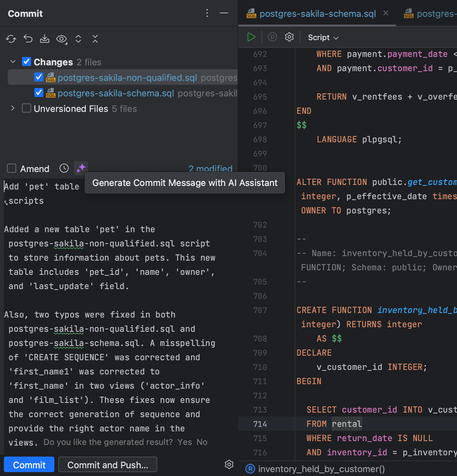Image resolution: width=457 pixels, height=476 pixels.
Task: Switch to the postgres-sakila-schema.sql editor tab
Action: coord(317,14)
